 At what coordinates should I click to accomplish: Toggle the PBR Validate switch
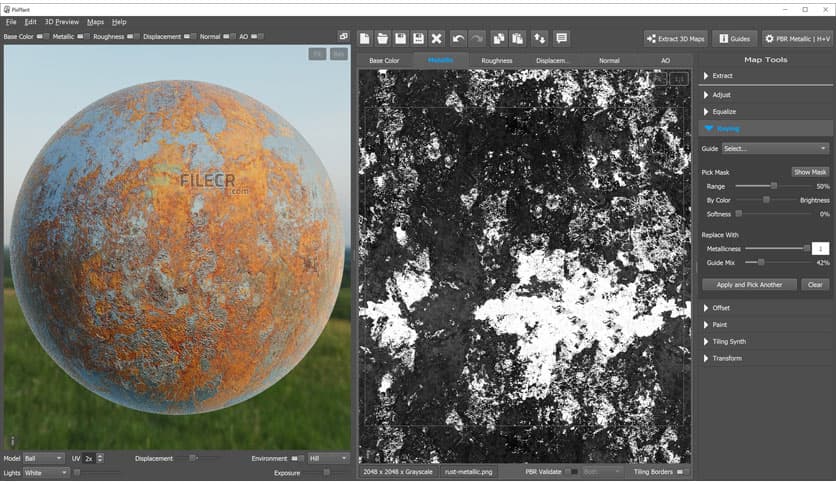click(571, 471)
